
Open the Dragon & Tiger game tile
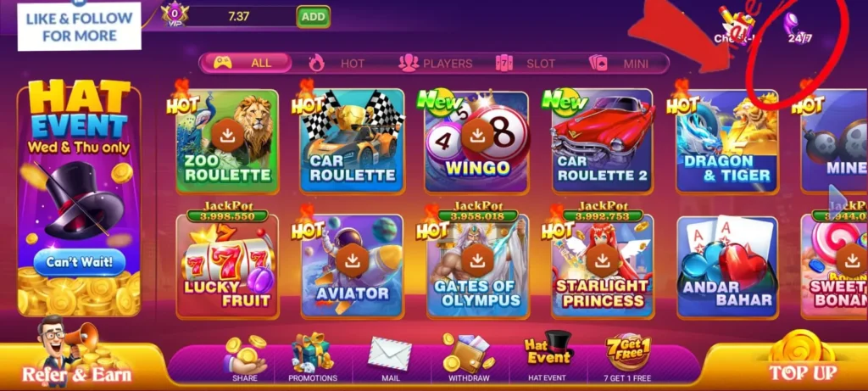[x=726, y=141]
